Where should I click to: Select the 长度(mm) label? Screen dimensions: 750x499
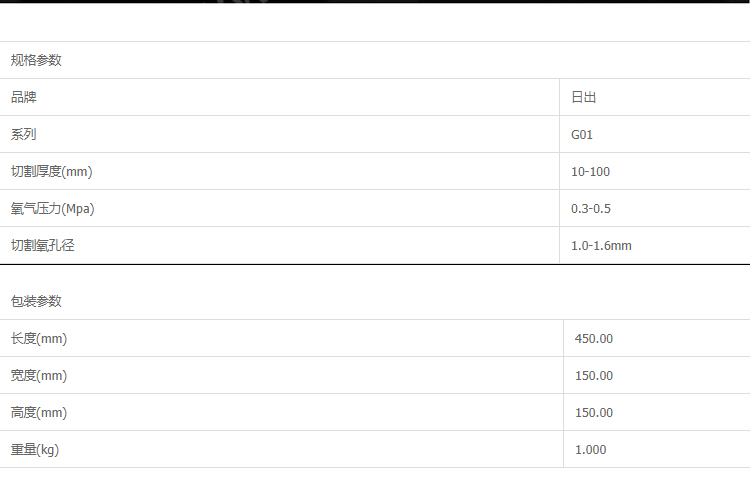39,338
